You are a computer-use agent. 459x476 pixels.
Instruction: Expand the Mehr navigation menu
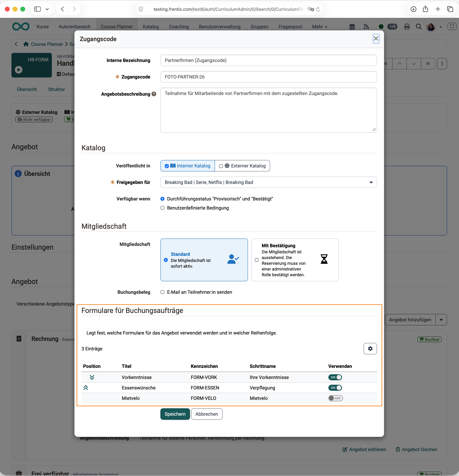tap(319, 27)
